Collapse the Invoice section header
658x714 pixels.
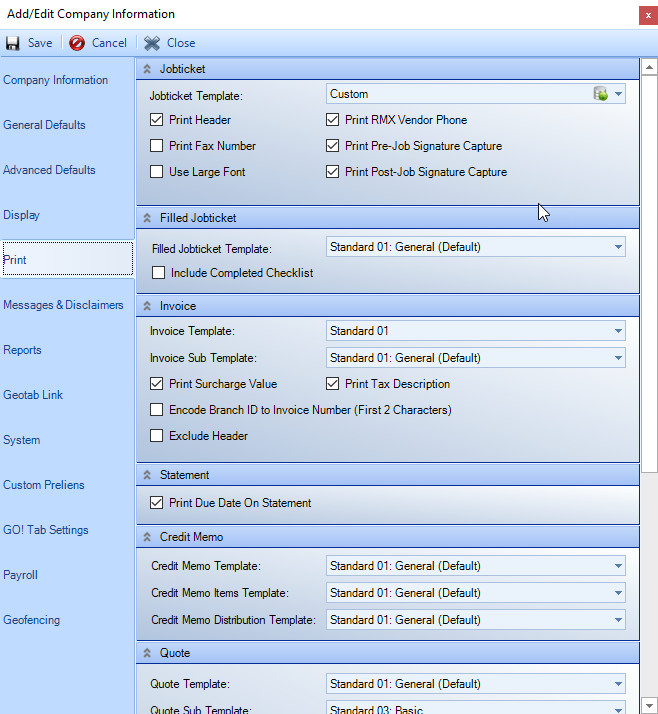(148, 306)
